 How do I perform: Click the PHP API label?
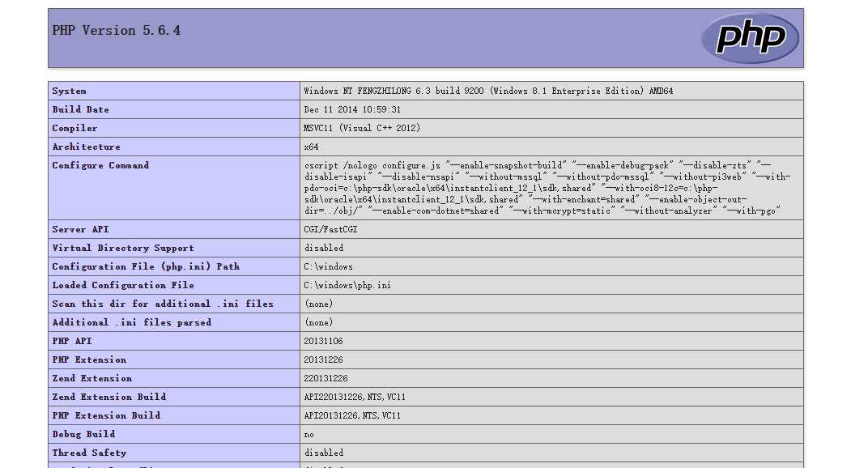(x=72, y=341)
